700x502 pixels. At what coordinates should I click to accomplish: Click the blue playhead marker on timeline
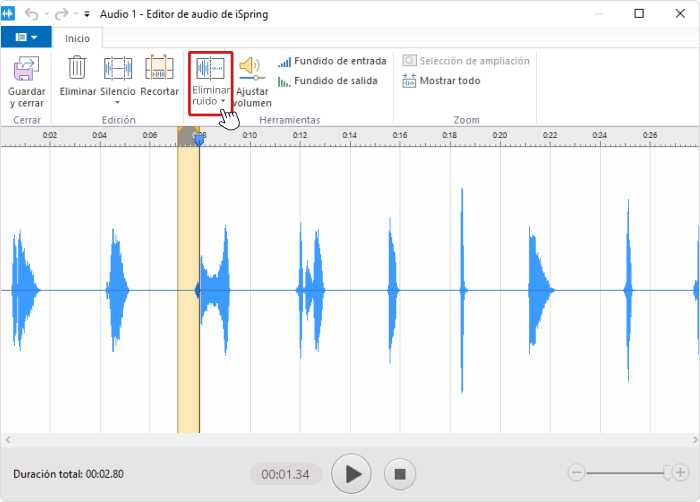click(200, 140)
